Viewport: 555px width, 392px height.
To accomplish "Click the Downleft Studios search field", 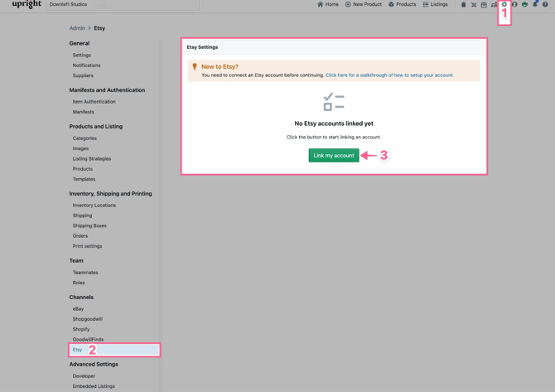I will (x=123, y=5).
